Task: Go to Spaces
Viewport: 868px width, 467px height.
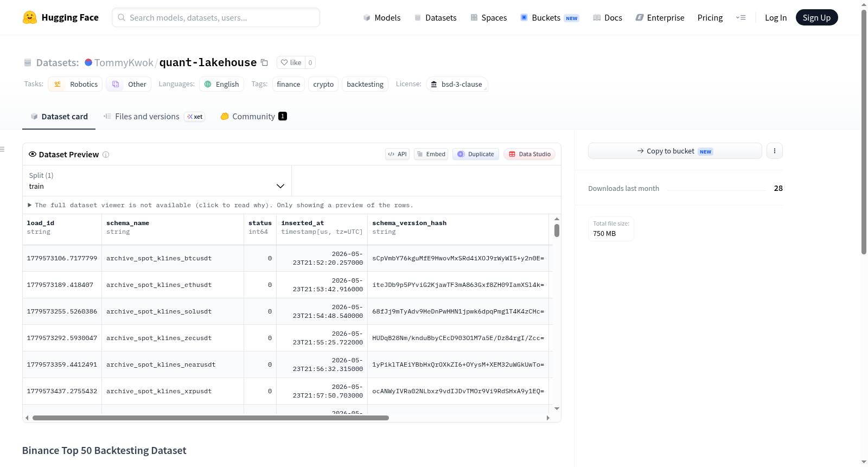Action: click(488, 17)
